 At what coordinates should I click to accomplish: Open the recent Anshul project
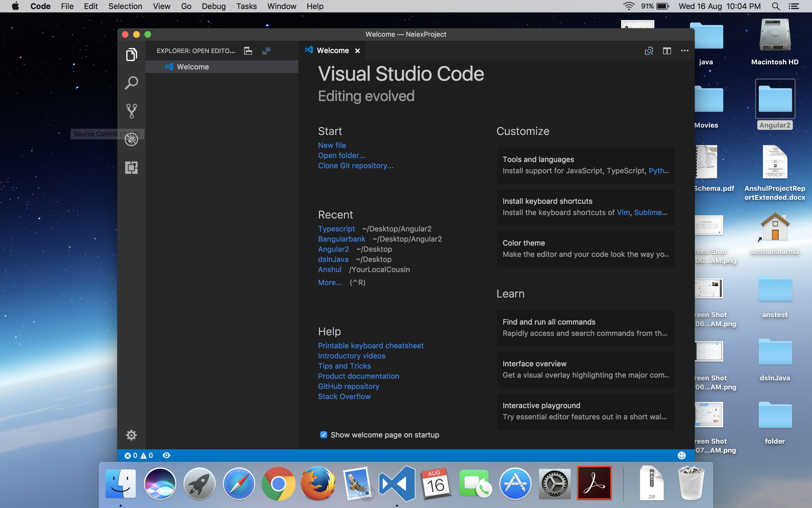pos(330,270)
